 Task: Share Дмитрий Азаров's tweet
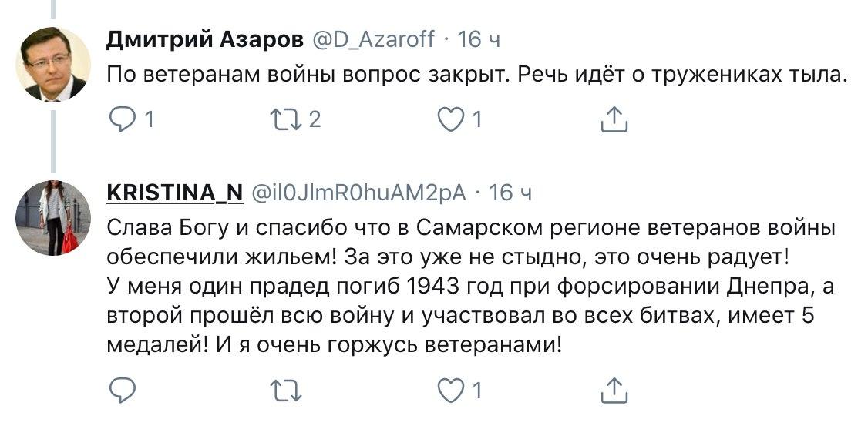(614, 119)
